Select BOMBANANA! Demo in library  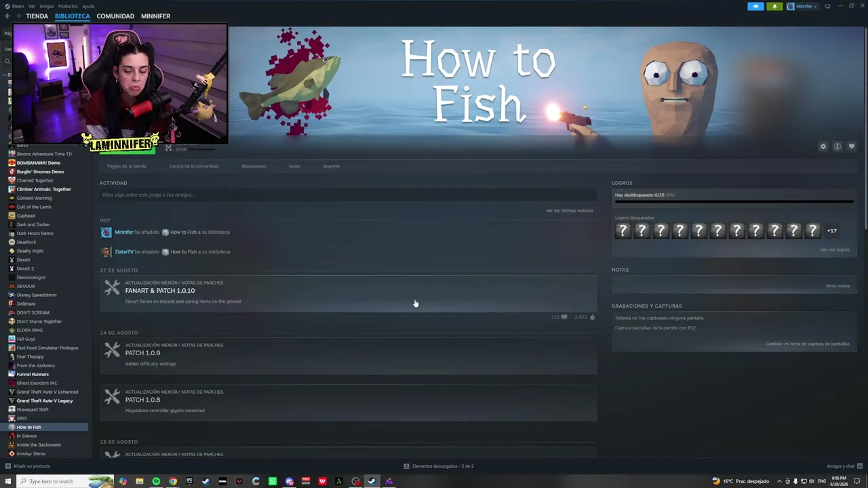[x=39, y=163]
